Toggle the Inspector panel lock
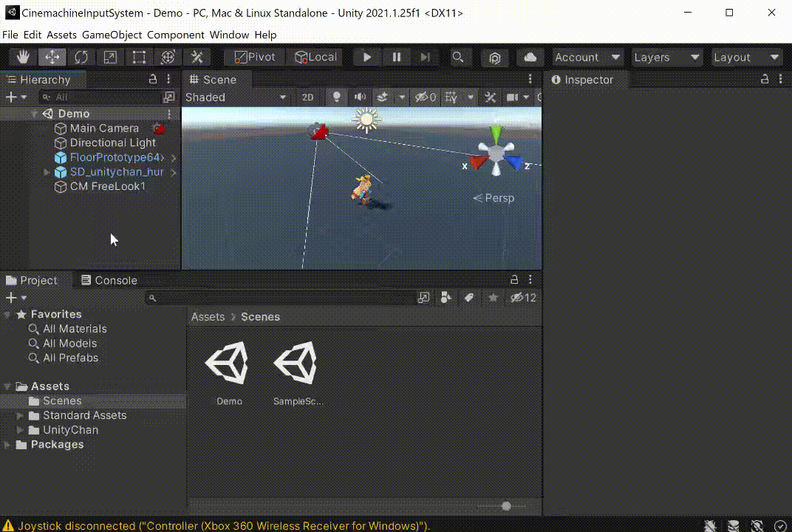This screenshot has width=792, height=532. tap(765, 79)
